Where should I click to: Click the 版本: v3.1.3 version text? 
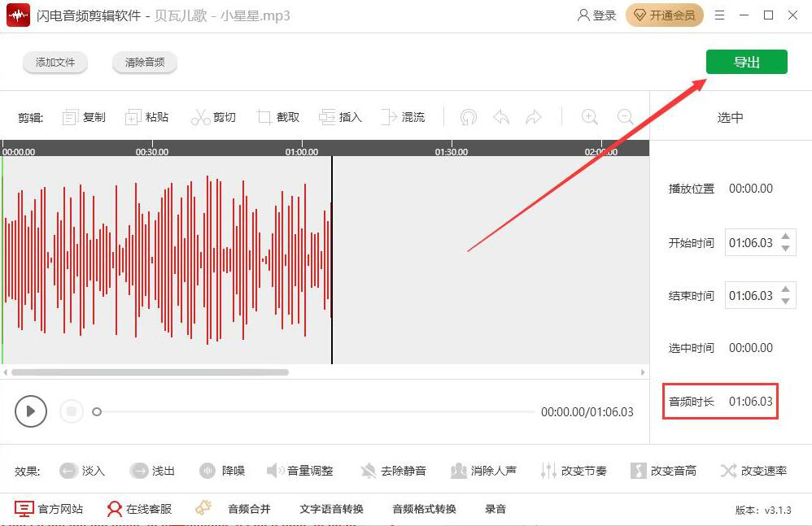763,510
